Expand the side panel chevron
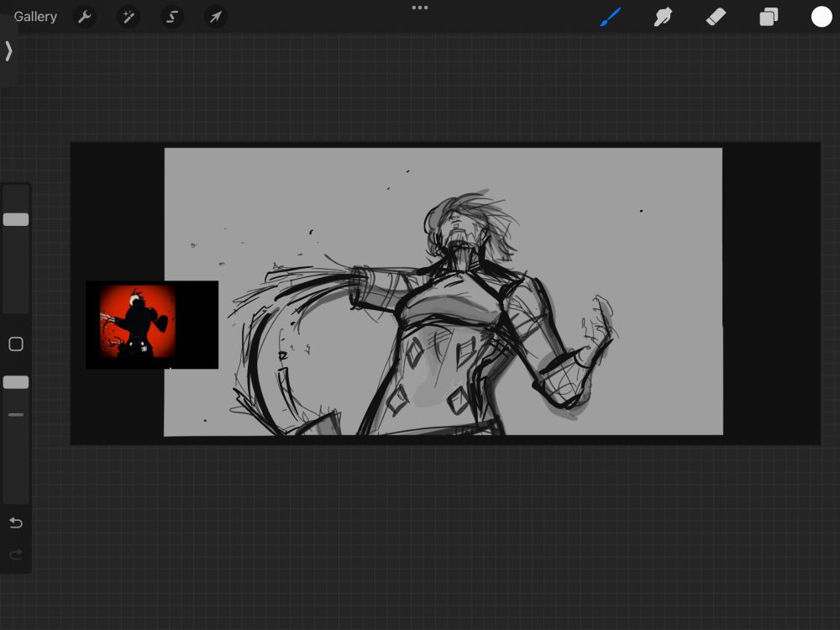The height and width of the screenshot is (630, 840). tap(8, 51)
